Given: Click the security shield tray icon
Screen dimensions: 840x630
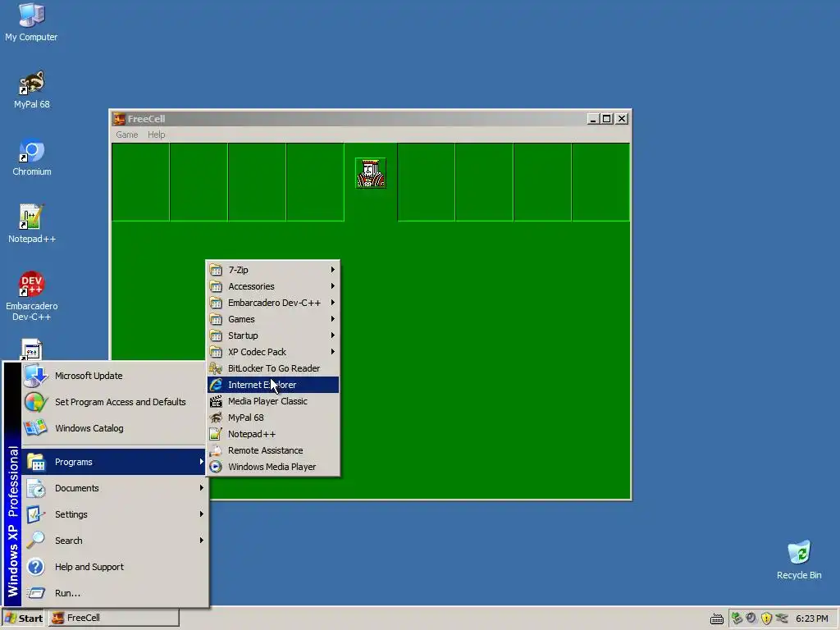Looking at the screenshot, I should [x=766, y=619].
